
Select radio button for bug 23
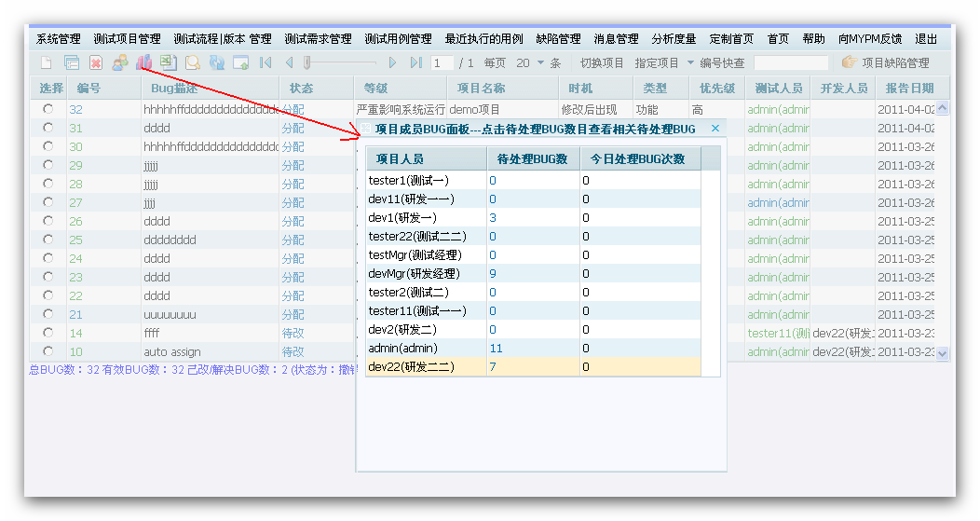48,277
